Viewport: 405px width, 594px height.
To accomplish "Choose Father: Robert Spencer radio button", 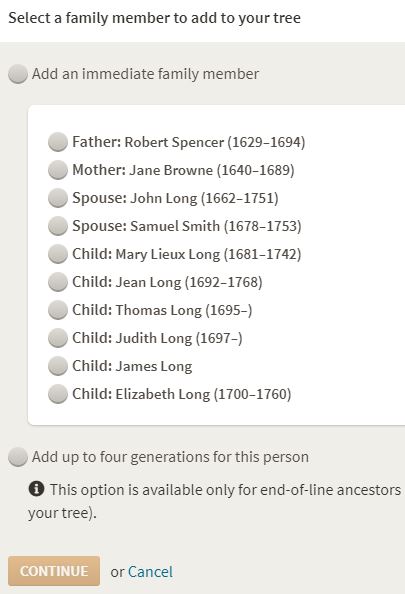I will (x=58, y=142).
